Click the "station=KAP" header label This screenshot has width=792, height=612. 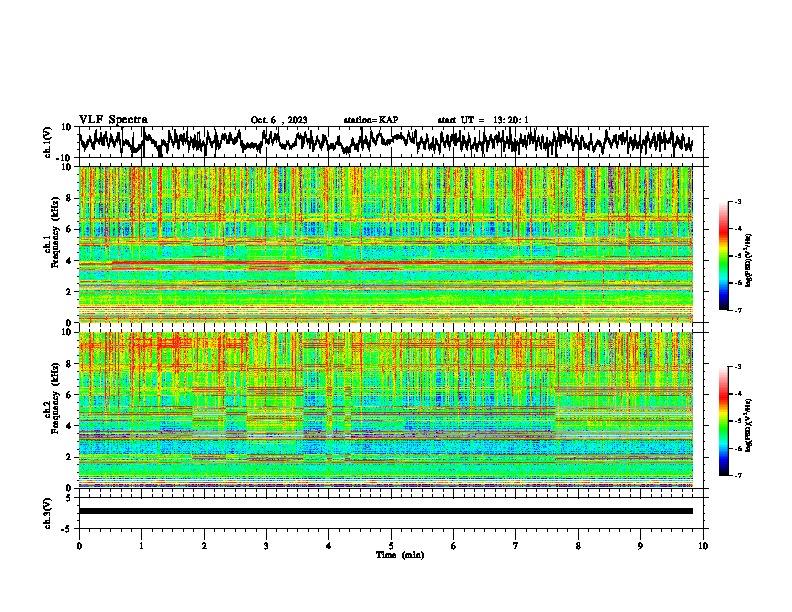pyautogui.click(x=371, y=120)
